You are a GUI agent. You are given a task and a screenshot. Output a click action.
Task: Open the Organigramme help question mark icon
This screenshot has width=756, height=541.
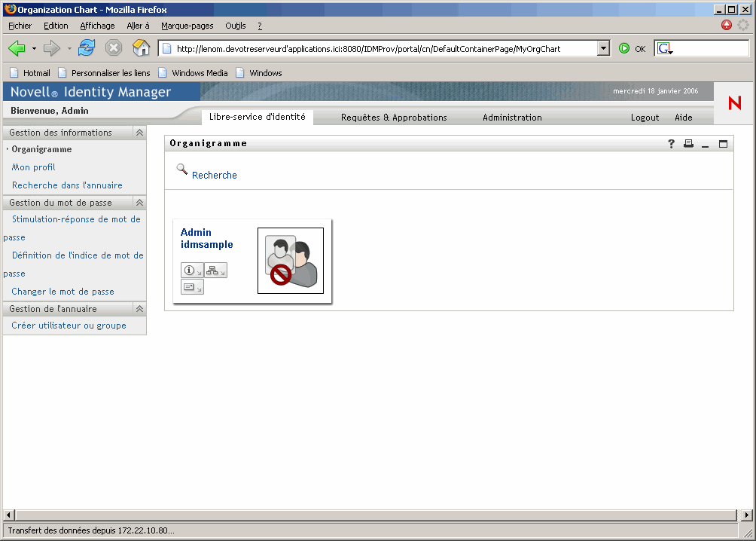point(671,143)
